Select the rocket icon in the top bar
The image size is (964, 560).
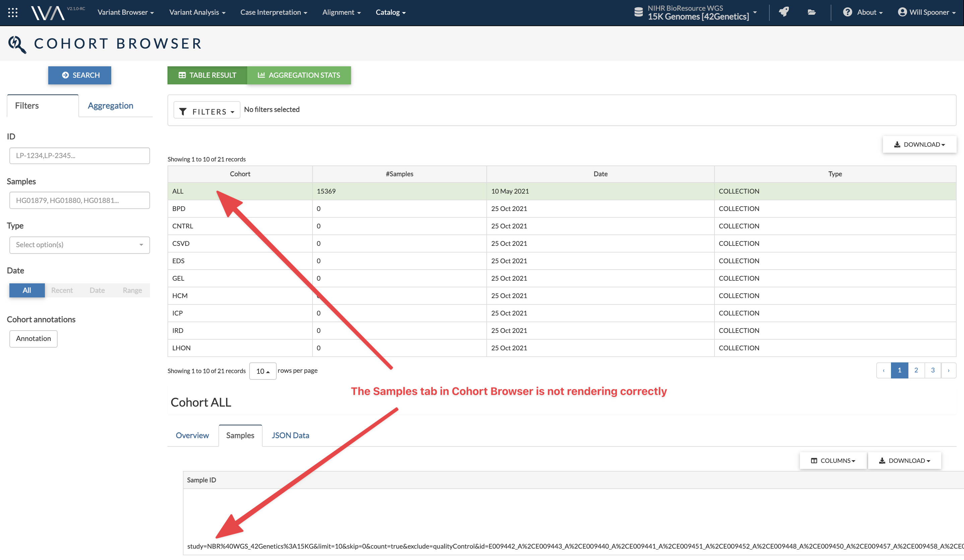coord(783,12)
